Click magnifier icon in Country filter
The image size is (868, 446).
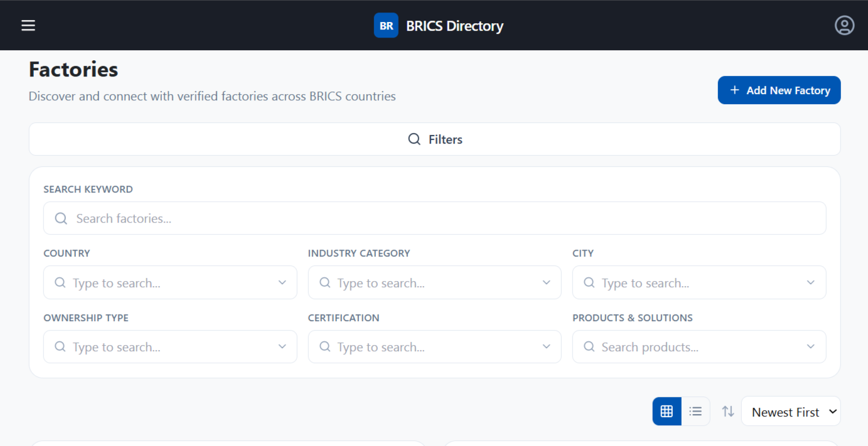point(60,283)
